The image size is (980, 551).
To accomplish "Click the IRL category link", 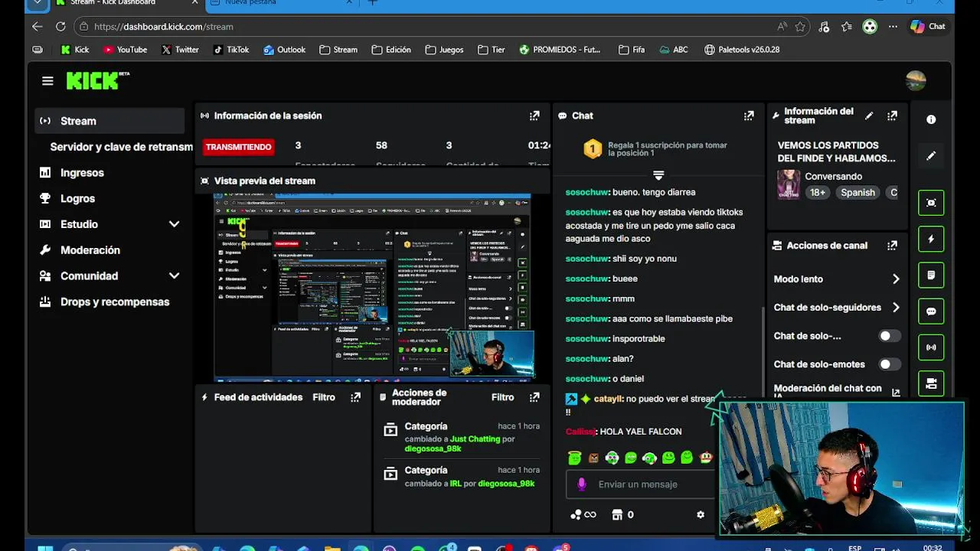I will tap(456, 484).
